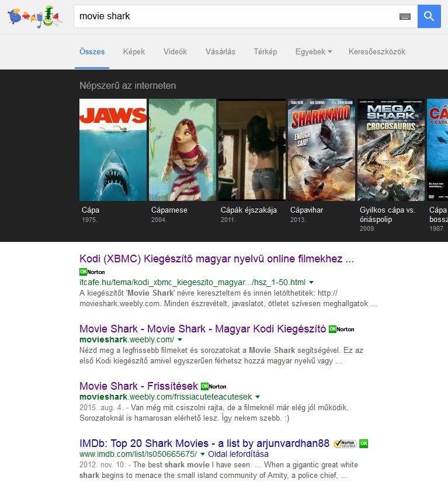This screenshot has height=489, width=448.
Task: Click the blue magnifier search button
Action: pyautogui.click(x=429, y=16)
